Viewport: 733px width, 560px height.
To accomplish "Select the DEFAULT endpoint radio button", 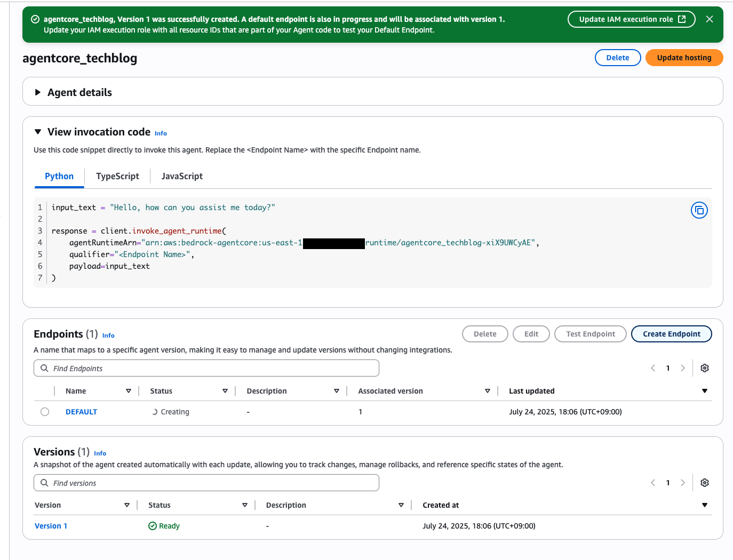I will [x=45, y=412].
